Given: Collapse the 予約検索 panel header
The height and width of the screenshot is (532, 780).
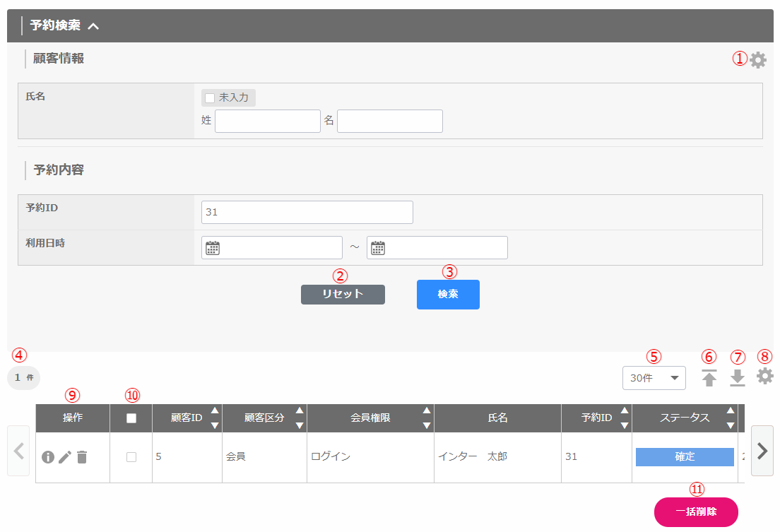Looking at the screenshot, I should pos(93,26).
